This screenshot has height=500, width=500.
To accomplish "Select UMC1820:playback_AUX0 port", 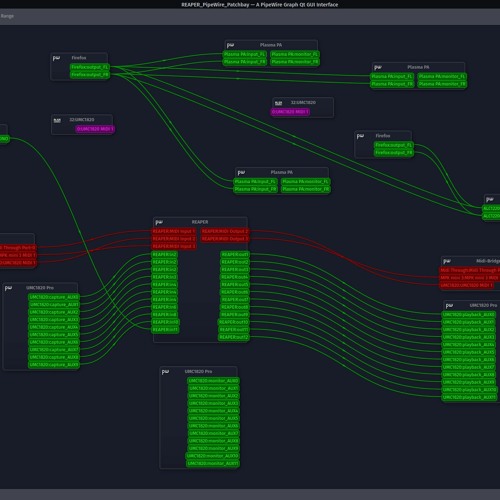I will (469, 315).
